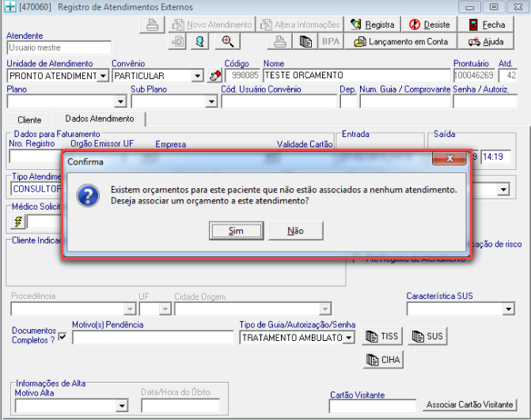Click the SUS button

pos(427,336)
